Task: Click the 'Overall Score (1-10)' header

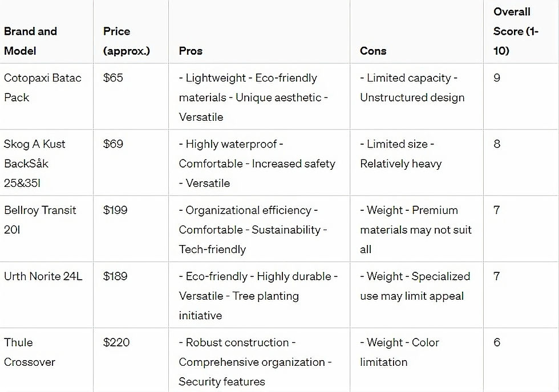Action: click(516, 31)
